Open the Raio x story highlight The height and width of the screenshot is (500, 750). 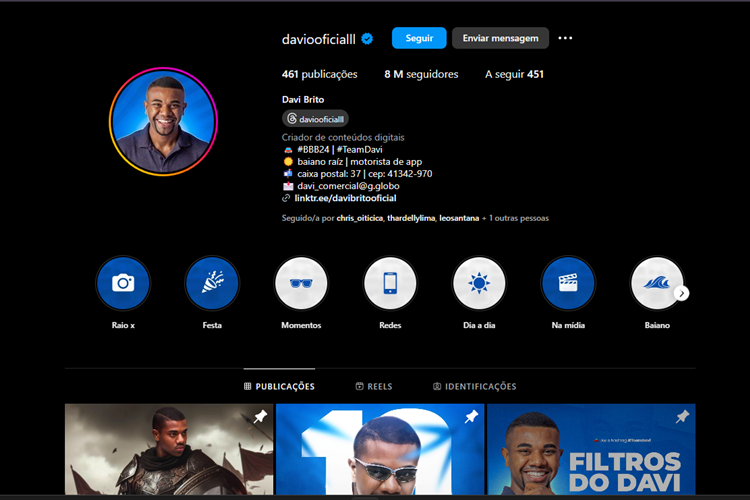click(123, 283)
